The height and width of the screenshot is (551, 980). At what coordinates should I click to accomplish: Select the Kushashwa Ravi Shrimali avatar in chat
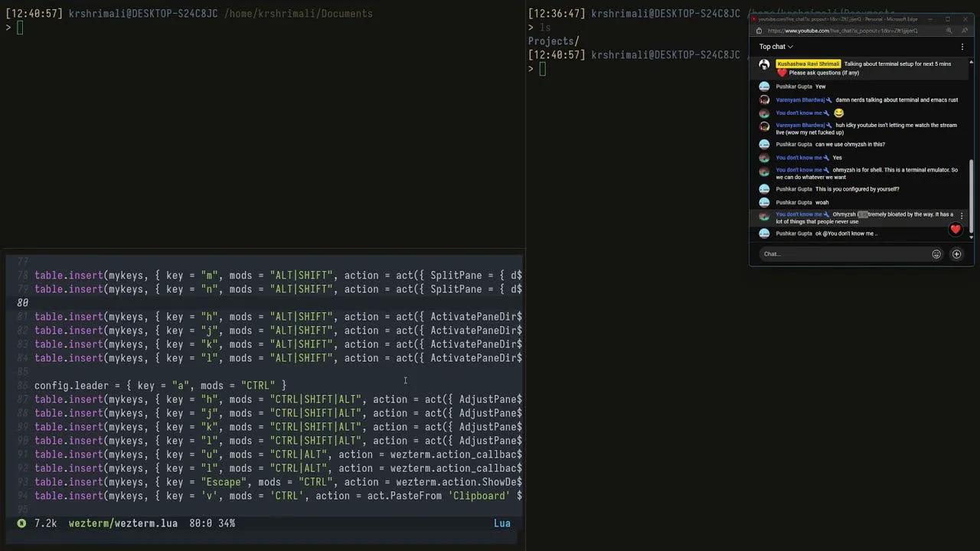(x=763, y=64)
